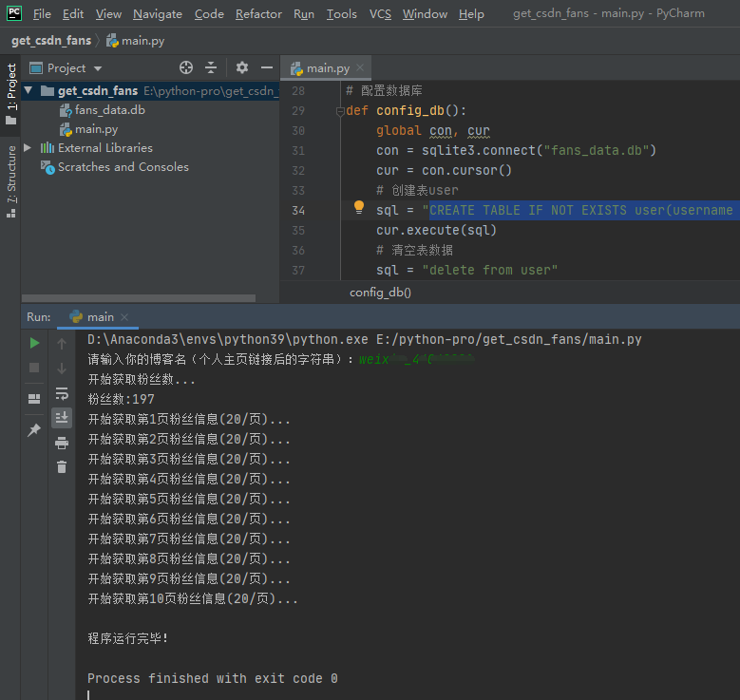Open the VCS menu
The width and height of the screenshot is (740, 700).
[380, 14]
